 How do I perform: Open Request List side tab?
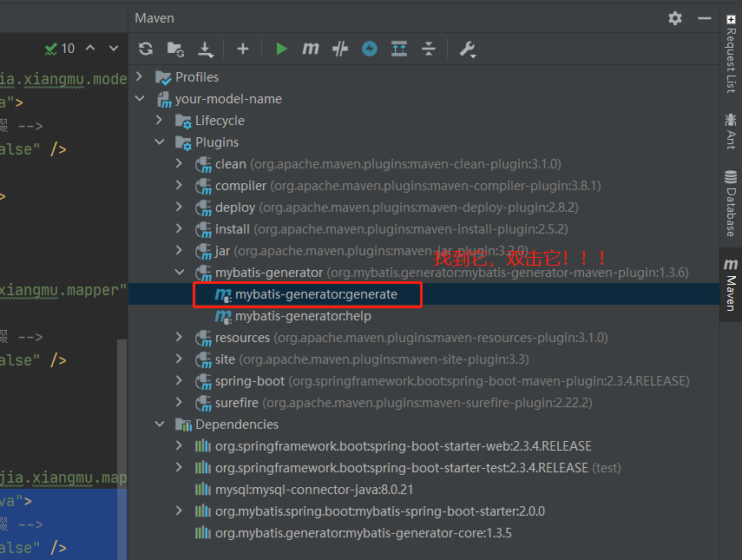click(x=731, y=54)
